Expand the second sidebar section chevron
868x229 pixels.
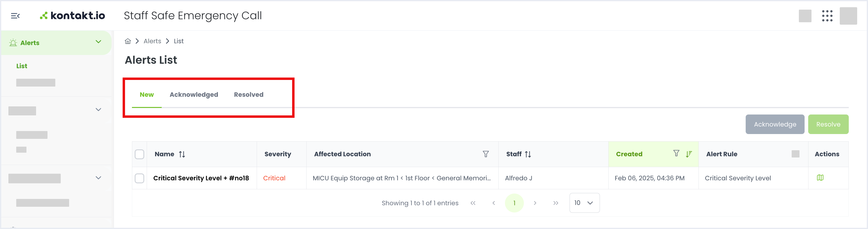coord(98,110)
